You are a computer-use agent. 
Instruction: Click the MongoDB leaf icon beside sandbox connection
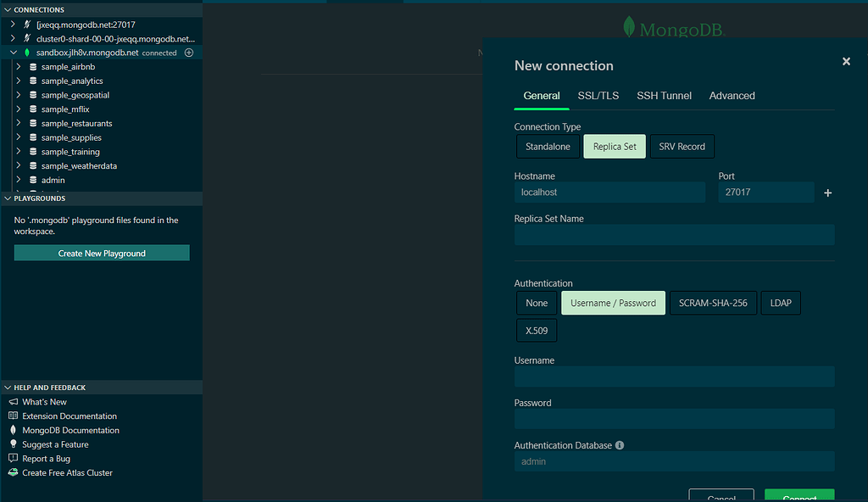pyautogui.click(x=29, y=52)
